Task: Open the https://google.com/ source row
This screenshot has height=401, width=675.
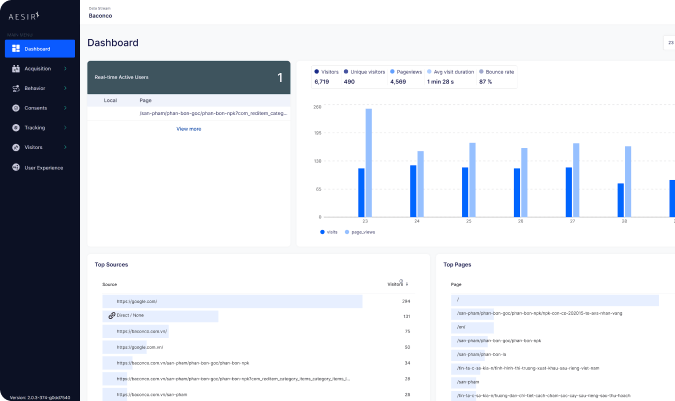Action: tap(137, 300)
